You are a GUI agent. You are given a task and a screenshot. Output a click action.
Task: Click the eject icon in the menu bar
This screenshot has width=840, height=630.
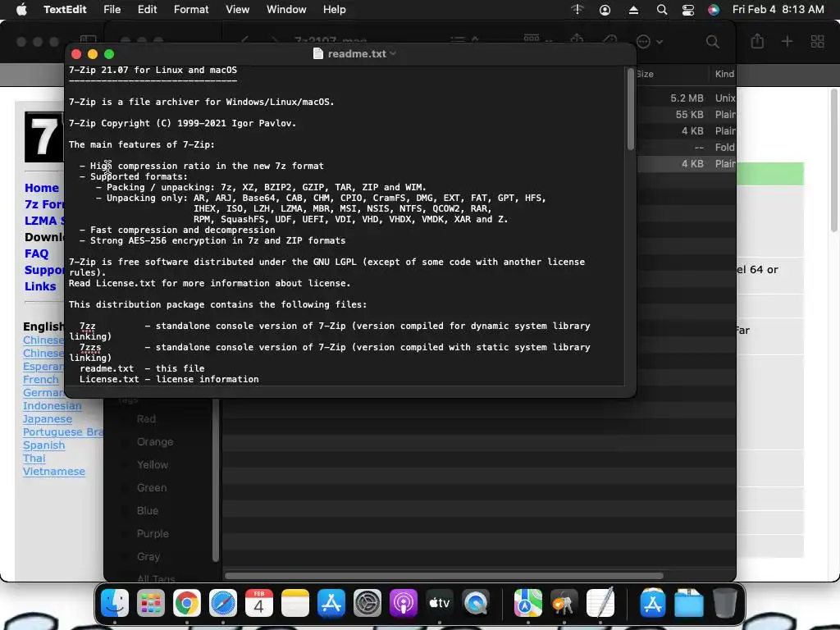click(633, 10)
